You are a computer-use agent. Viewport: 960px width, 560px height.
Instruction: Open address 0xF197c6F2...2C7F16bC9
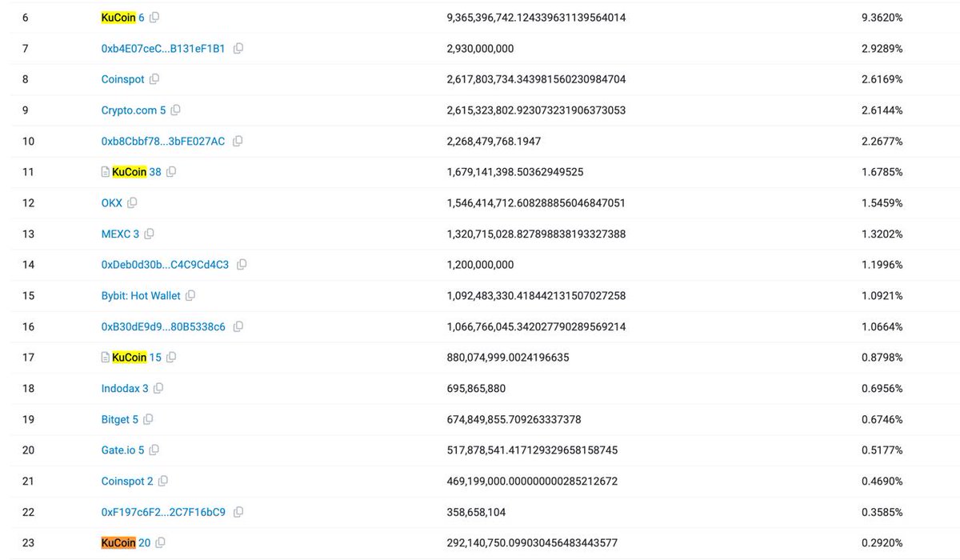(163, 512)
